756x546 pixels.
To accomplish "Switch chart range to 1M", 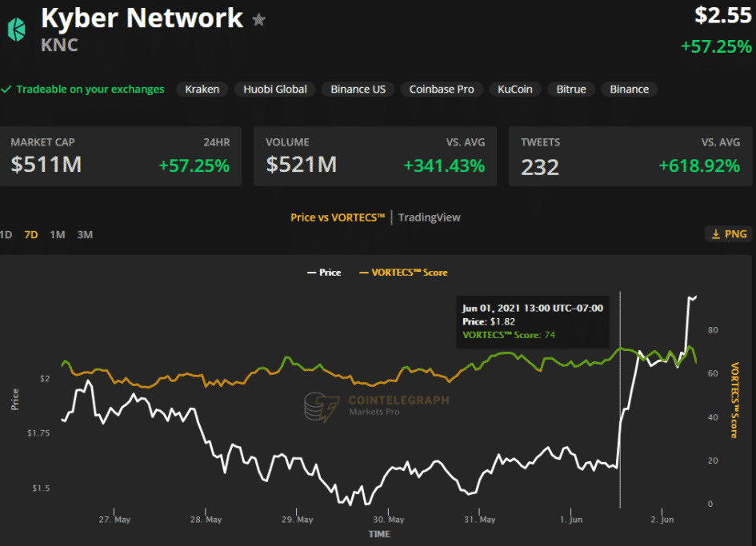I will (57, 234).
